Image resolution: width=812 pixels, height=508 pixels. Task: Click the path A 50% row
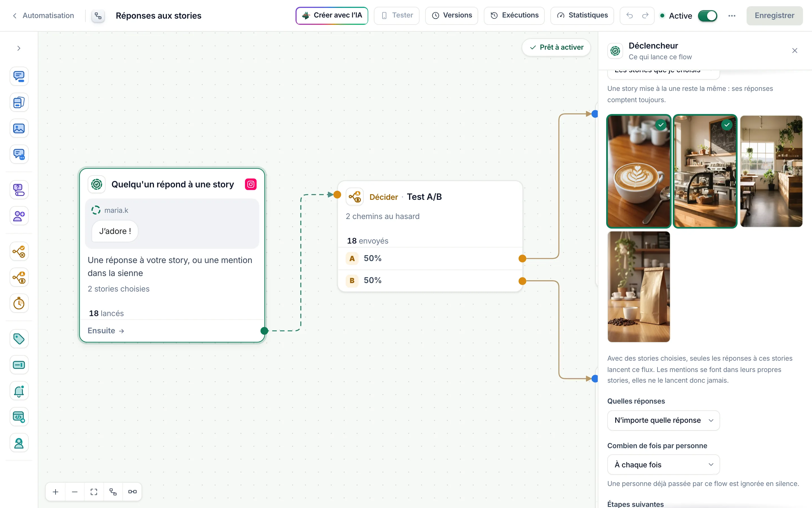(x=430, y=258)
